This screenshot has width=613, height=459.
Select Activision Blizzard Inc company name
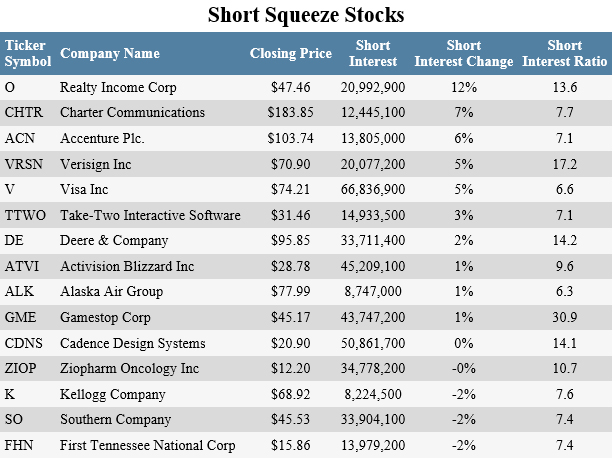127,266
